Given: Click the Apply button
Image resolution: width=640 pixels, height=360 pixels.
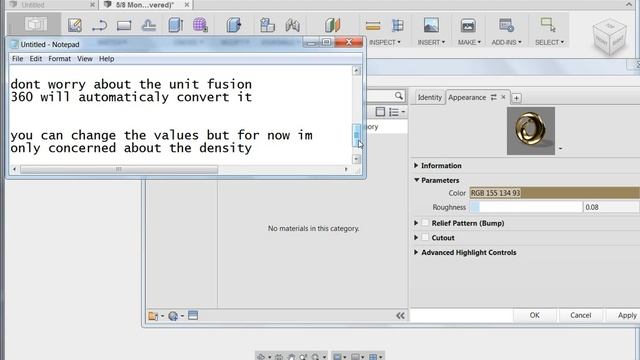Looking at the screenshot, I should pyautogui.click(x=627, y=315).
